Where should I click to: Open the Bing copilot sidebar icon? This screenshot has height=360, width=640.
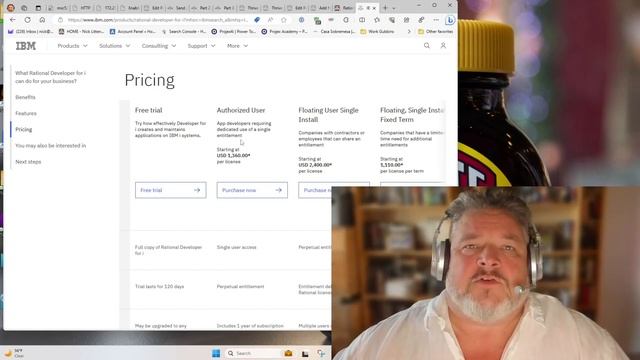pyautogui.click(x=450, y=20)
